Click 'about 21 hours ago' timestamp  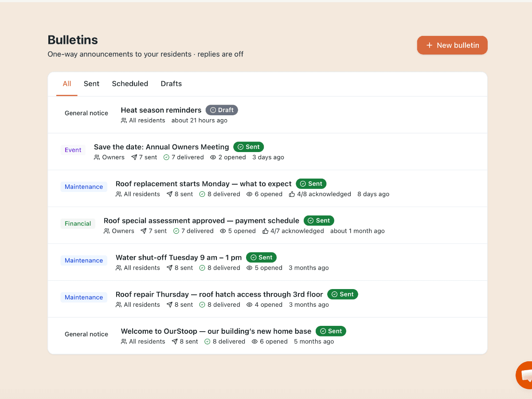tap(199, 121)
